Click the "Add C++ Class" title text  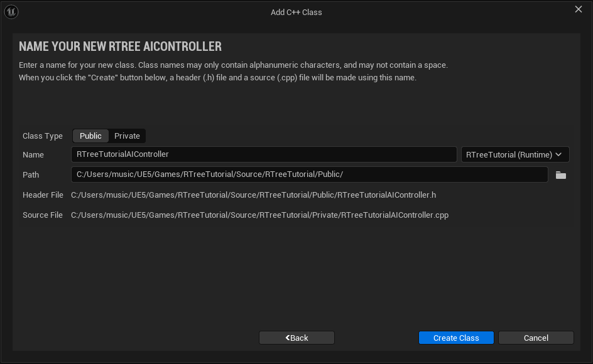coord(296,12)
